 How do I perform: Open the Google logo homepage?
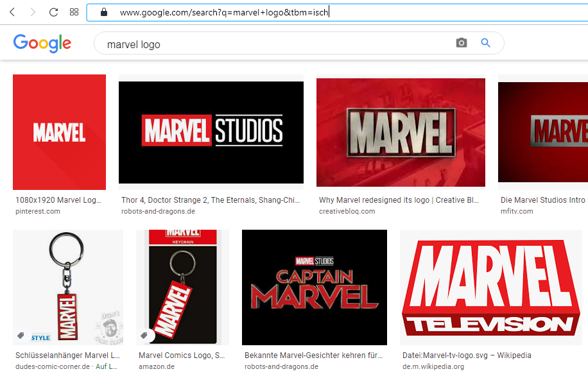42,43
